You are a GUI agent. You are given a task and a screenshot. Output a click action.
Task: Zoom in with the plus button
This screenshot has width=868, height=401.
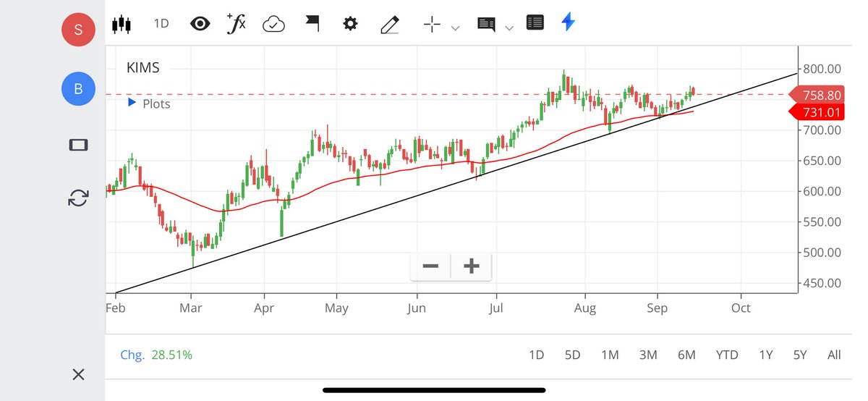(x=472, y=266)
